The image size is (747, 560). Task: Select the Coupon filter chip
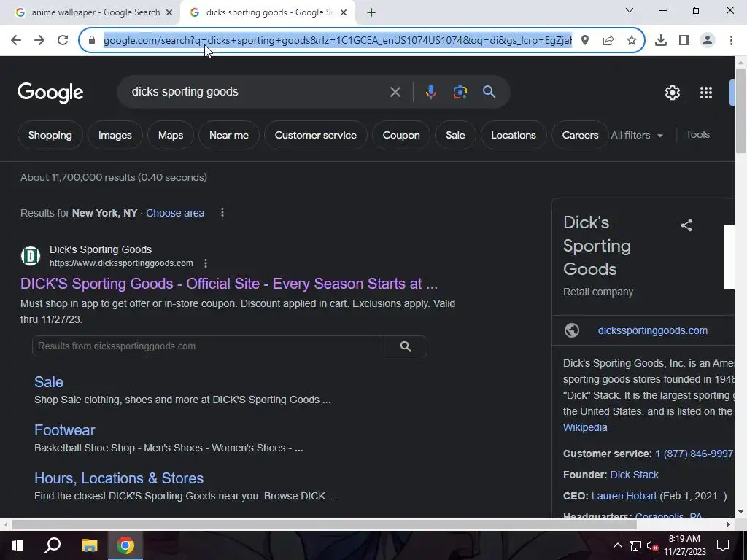(x=401, y=135)
